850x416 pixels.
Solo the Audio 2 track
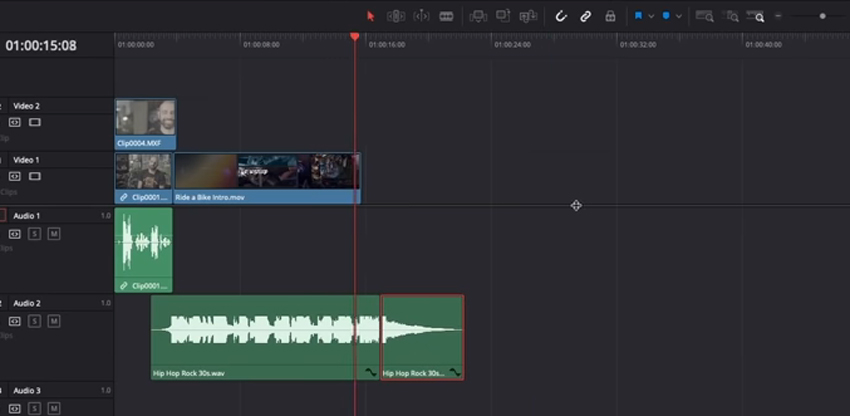(x=34, y=321)
